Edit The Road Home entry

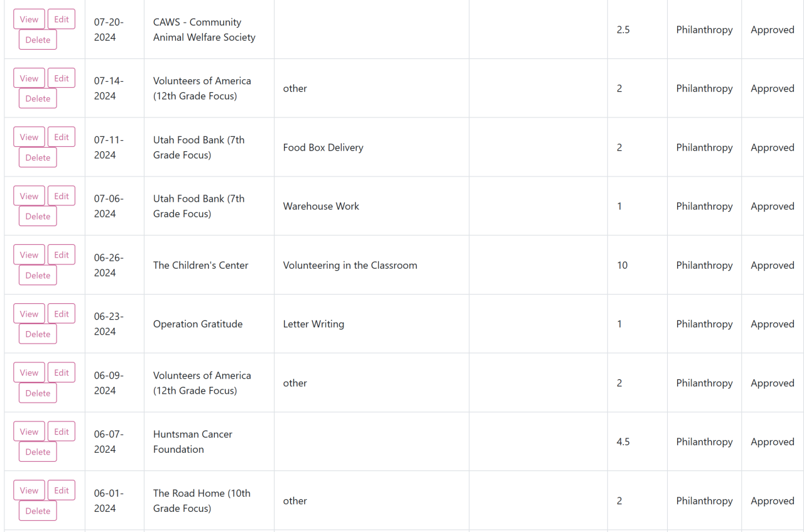[62, 491]
